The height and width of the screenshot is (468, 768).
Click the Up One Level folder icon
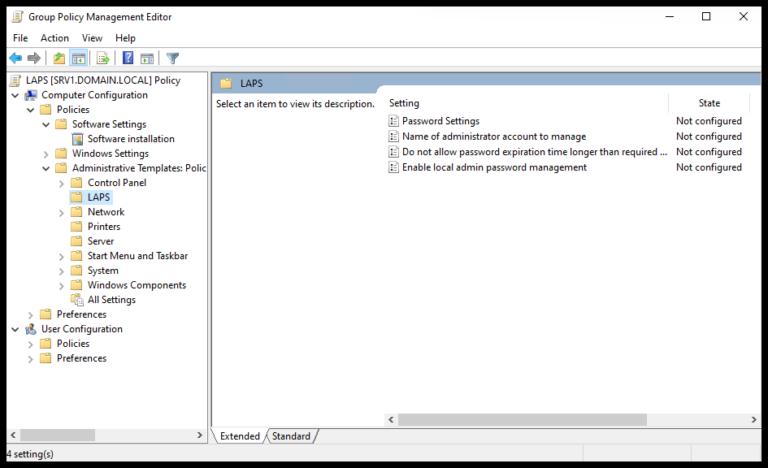pos(59,58)
